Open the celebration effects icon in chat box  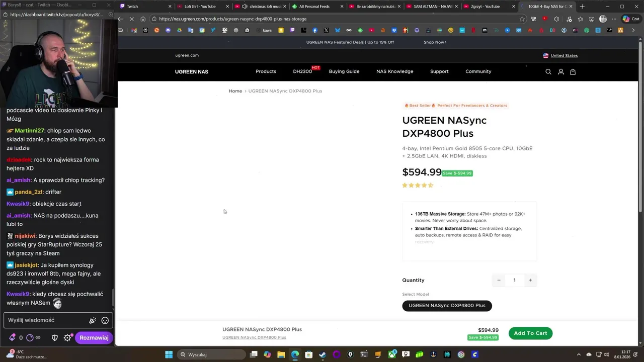93,320
